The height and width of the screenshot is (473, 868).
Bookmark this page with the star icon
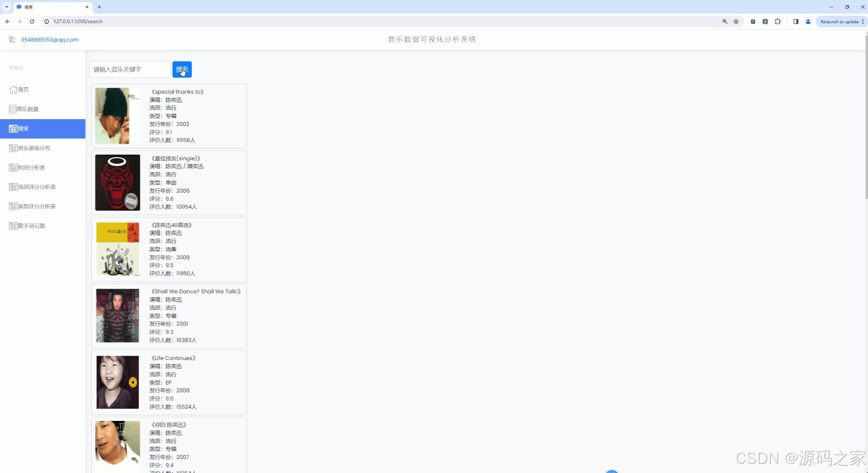point(736,21)
